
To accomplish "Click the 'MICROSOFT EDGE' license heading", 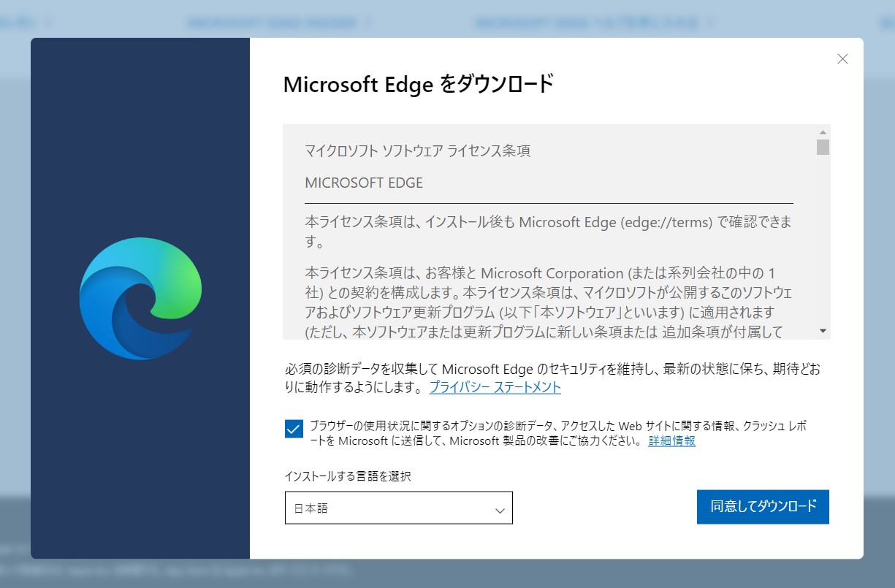I will click(364, 183).
